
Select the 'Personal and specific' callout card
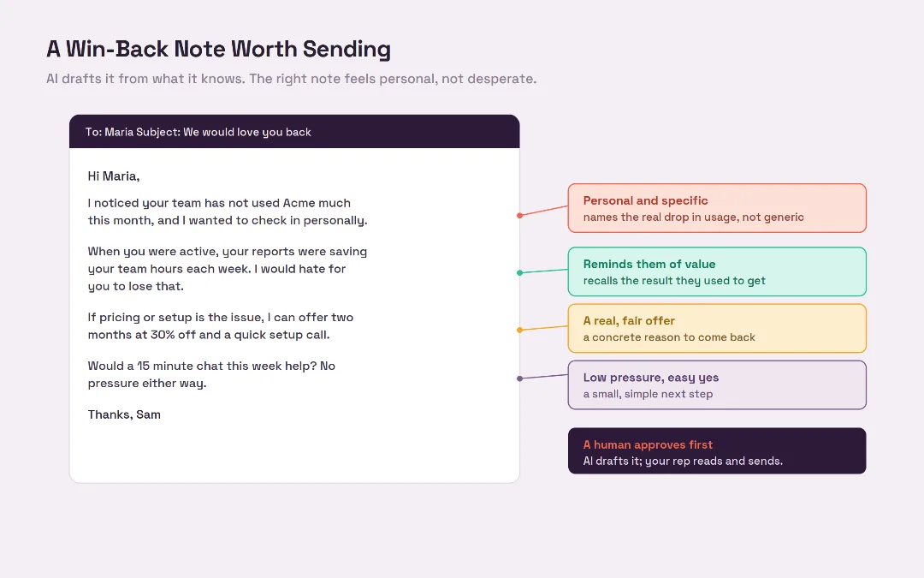click(717, 208)
